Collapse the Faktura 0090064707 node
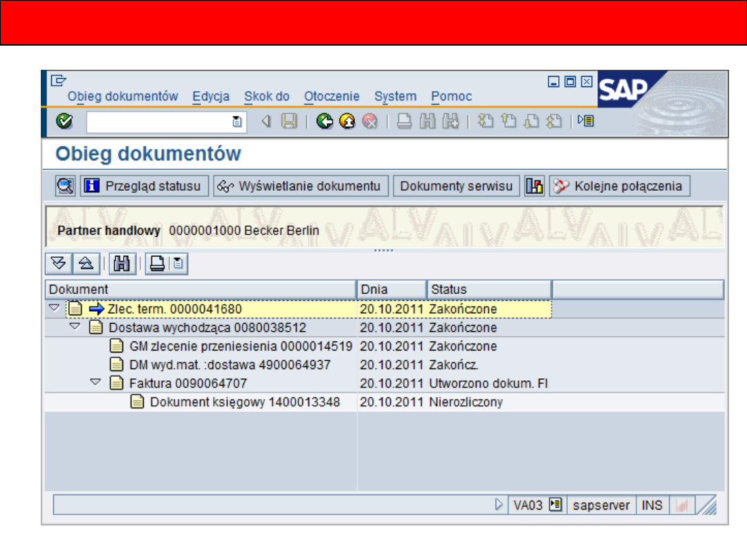This screenshot has height=560, width=747. 96,382
